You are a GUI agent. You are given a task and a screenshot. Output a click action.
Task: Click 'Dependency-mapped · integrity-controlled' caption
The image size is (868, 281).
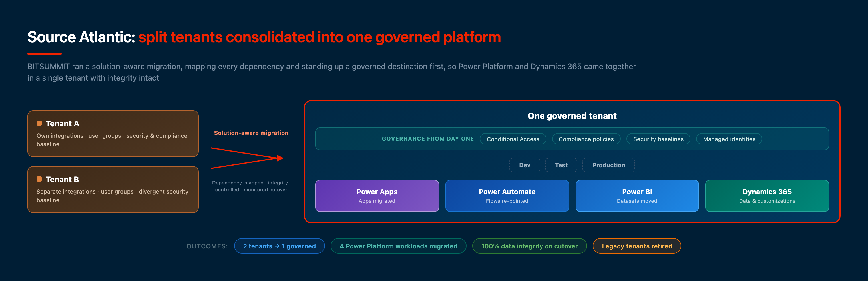click(251, 186)
